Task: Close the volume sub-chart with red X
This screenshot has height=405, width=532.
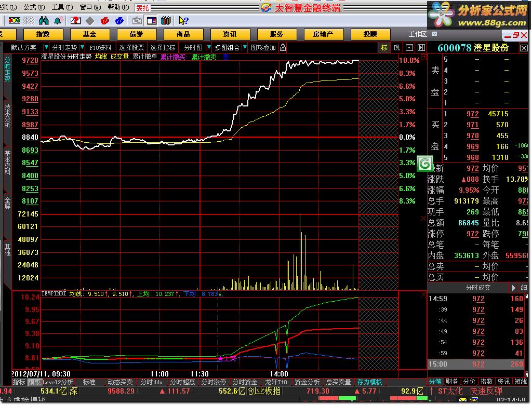Action: point(423,219)
